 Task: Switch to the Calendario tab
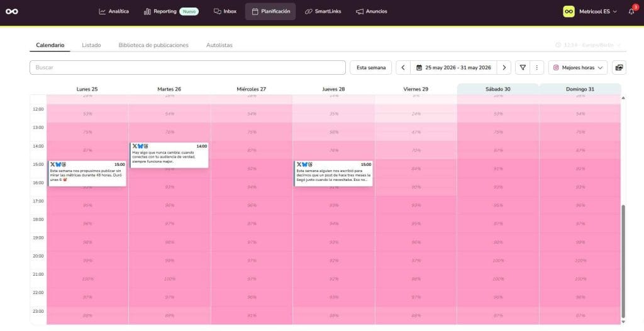50,45
